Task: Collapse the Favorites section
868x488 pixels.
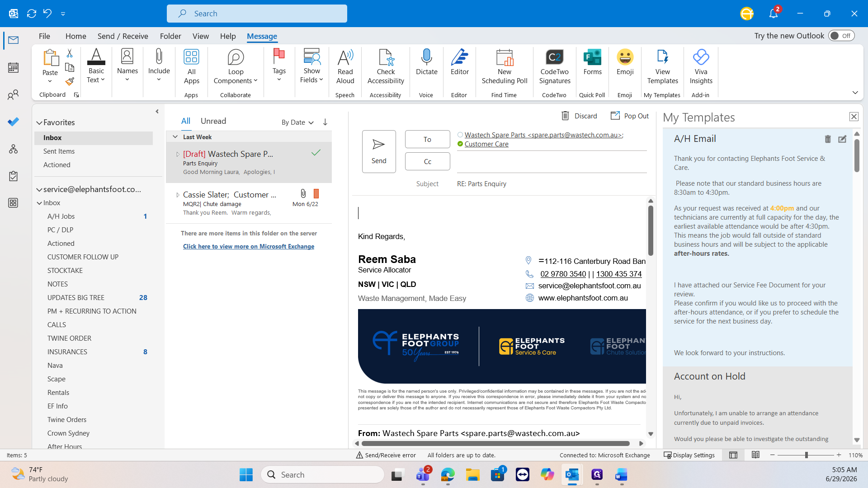Action: pyautogui.click(x=39, y=122)
